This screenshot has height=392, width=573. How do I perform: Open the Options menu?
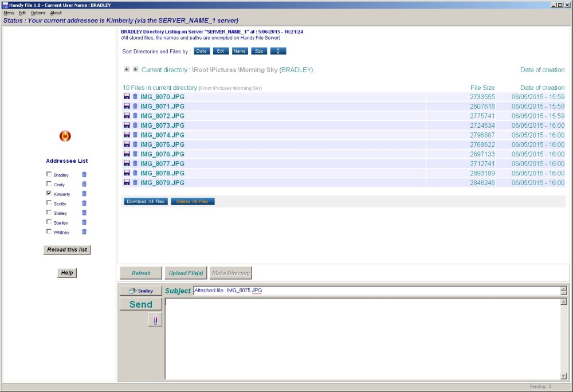click(x=38, y=13)
